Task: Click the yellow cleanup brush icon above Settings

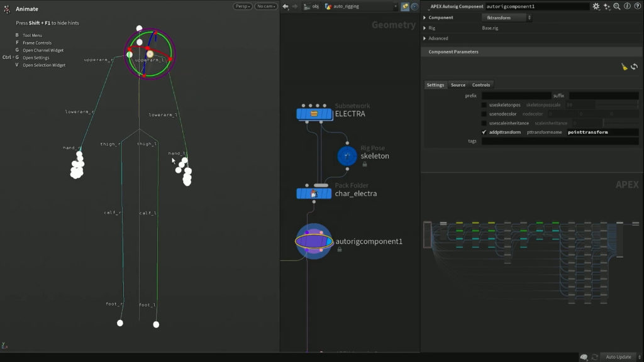Action: pos(624,67)
